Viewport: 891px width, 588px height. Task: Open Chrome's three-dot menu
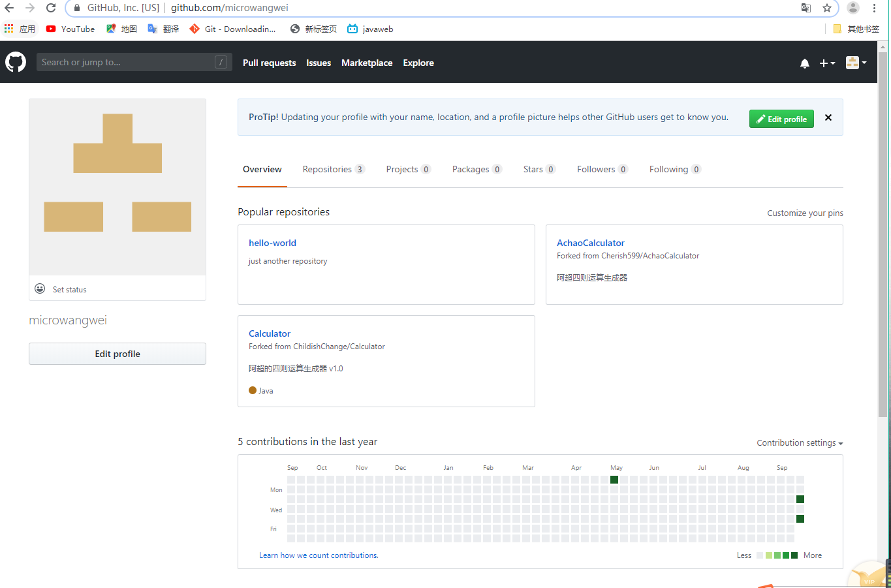(874, 8)
